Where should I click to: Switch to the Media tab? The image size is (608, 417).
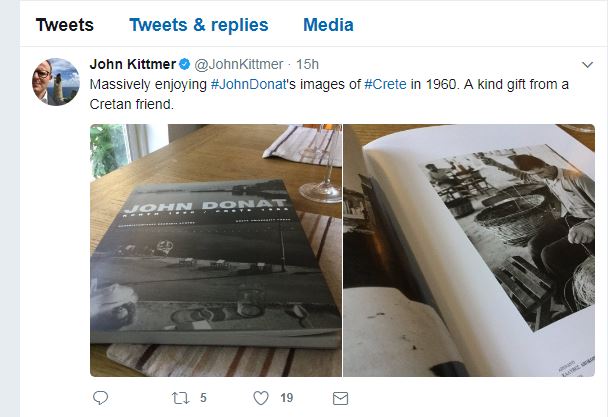[x=328, y=25]
